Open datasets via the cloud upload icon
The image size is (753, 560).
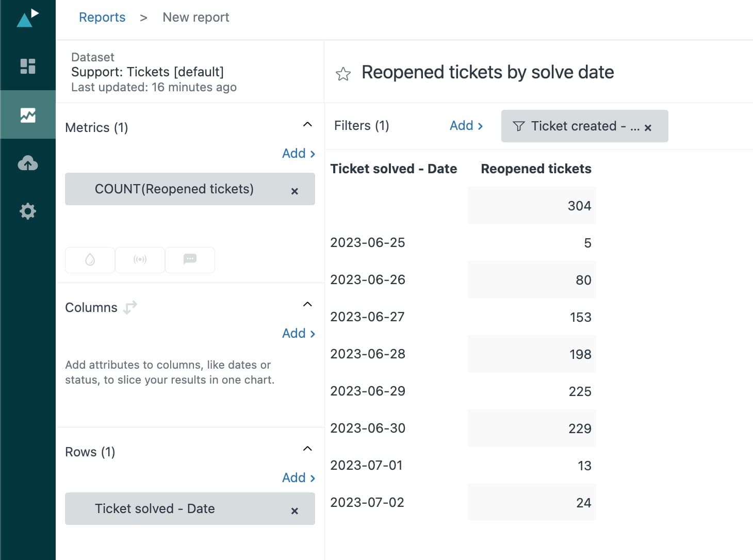(28, 163)
